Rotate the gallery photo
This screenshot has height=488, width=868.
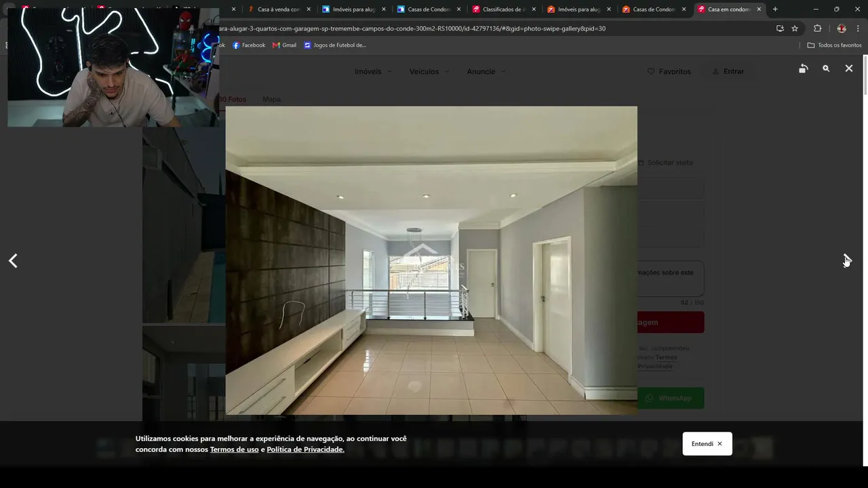point(803,68)
